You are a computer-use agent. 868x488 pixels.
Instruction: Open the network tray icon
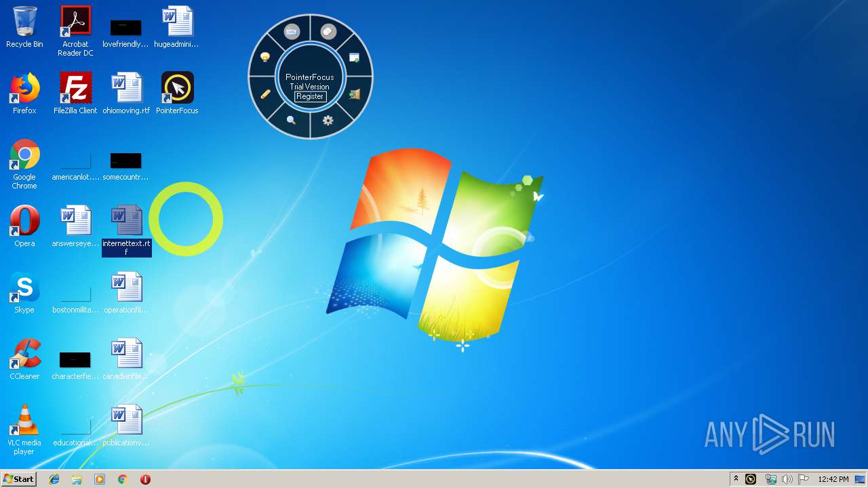770,479
